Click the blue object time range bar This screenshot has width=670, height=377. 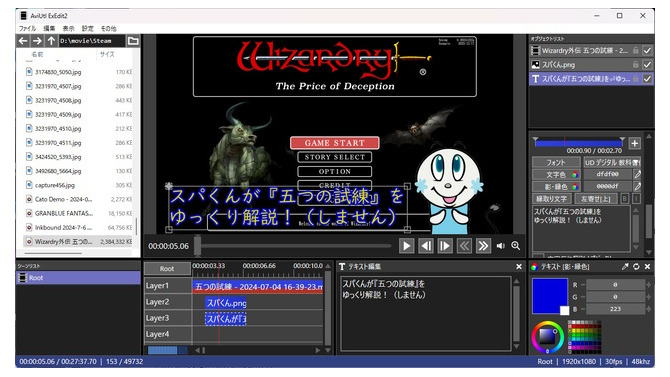(x=579, y=143)
